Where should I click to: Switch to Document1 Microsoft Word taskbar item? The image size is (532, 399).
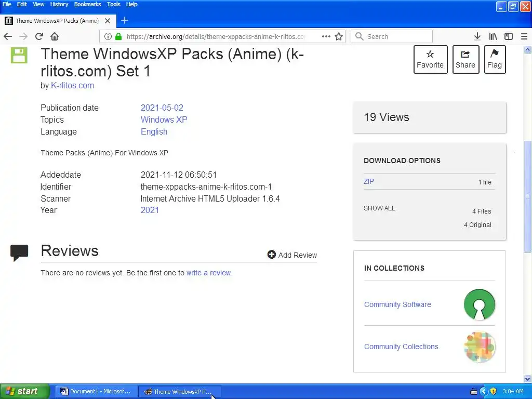point(96,391)
